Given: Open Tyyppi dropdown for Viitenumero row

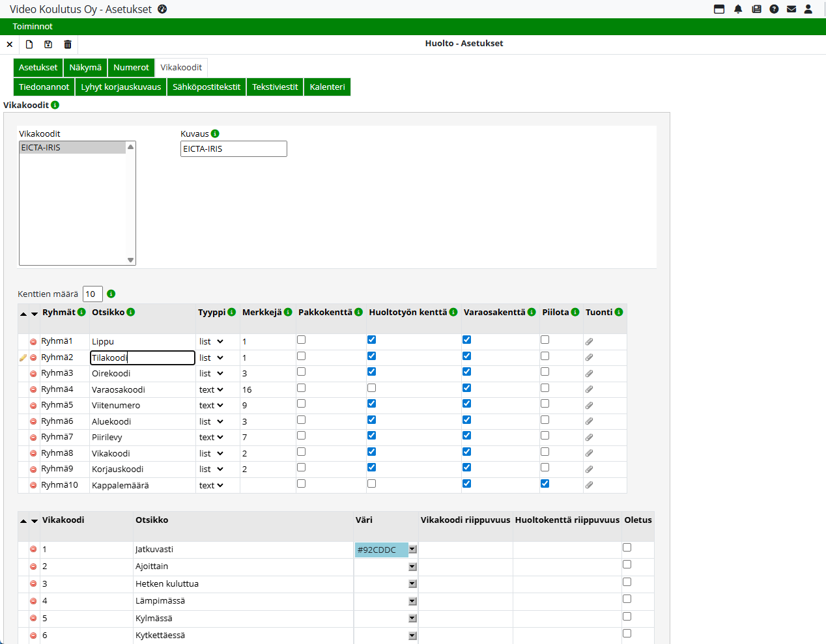Looking at the screenshot, I should click(x=211, y=405).
